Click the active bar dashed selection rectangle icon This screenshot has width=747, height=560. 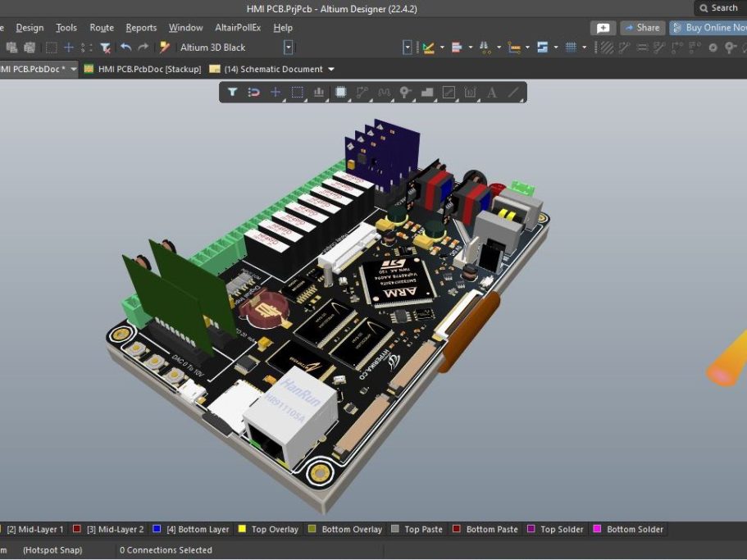pyautogui.click(x=298, y=92)
